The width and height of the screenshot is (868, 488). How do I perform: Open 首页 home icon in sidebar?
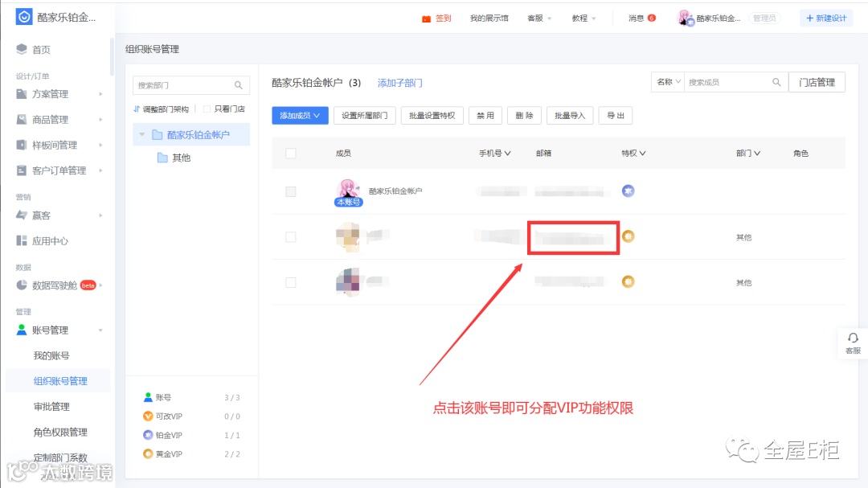[22, 49]
